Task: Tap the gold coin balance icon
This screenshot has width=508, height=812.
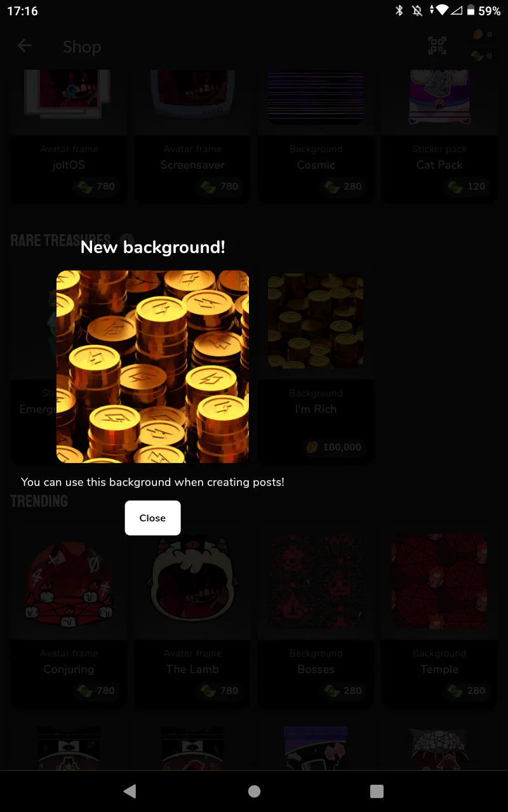Action: (478, 34)
